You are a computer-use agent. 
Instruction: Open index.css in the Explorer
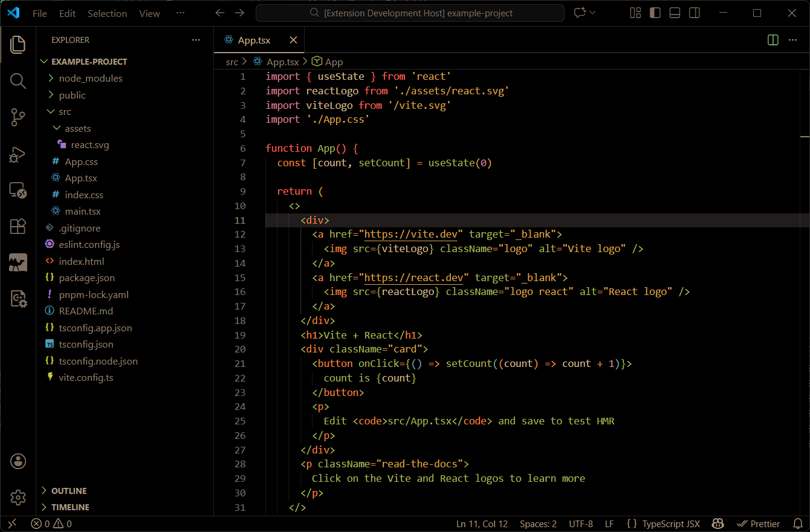coord(125,195)
